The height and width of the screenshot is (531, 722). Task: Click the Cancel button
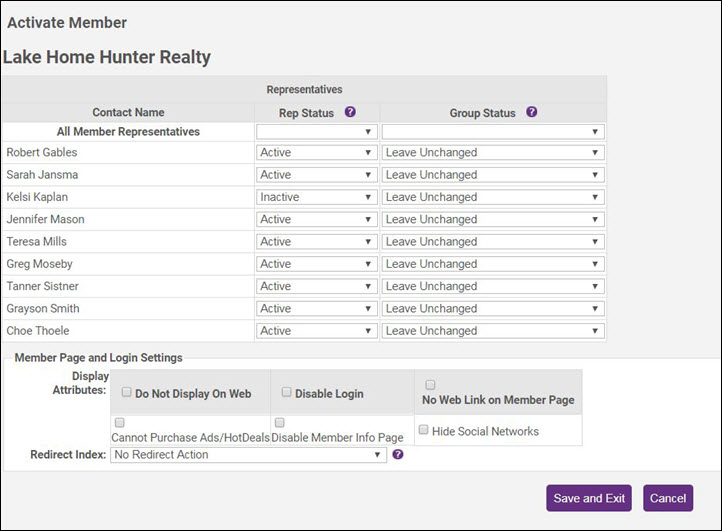tap(667, 498)
